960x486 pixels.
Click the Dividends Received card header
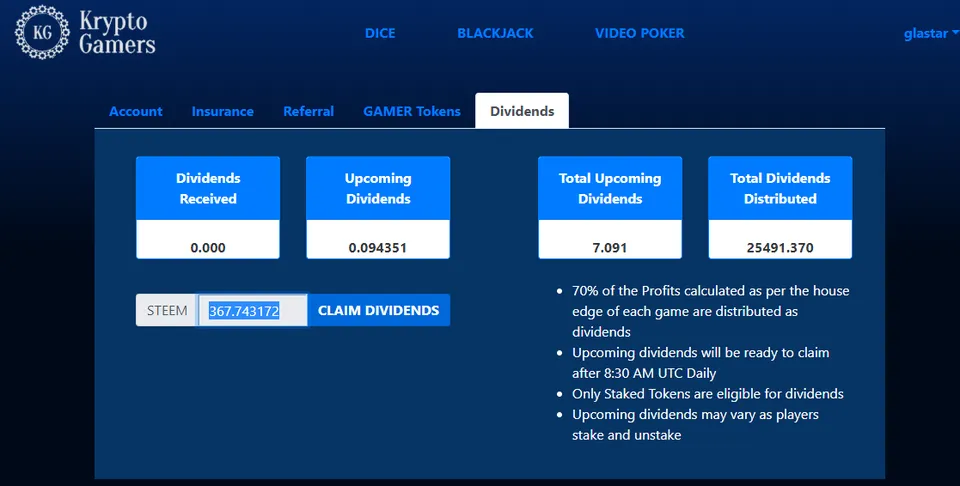[208, 188]
